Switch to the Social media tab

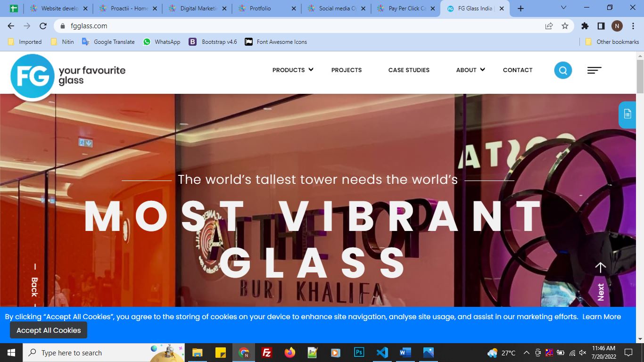pos(336,8)
